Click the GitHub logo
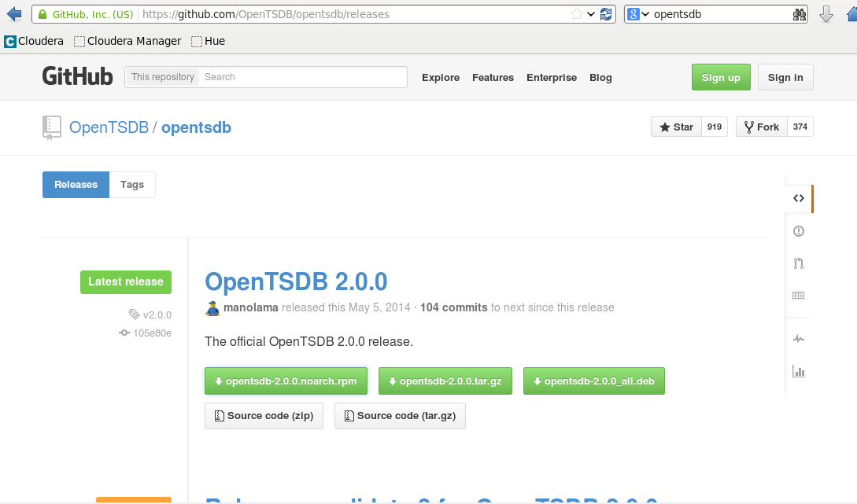 [x=77, y=76]
